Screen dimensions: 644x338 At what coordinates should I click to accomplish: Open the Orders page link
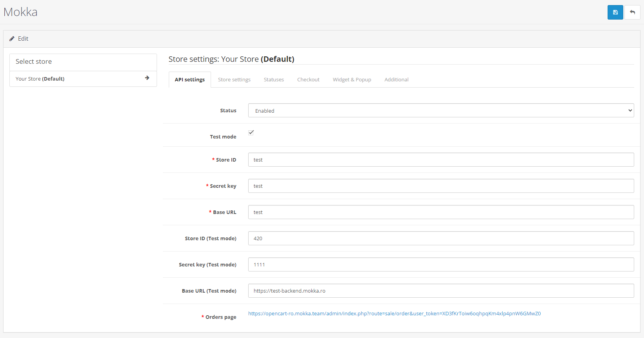394,314
